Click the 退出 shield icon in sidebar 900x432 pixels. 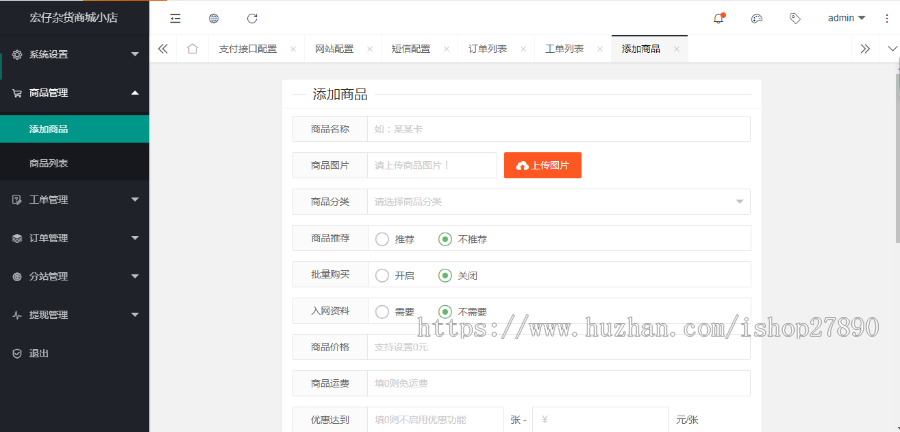[x=17, y=353]
